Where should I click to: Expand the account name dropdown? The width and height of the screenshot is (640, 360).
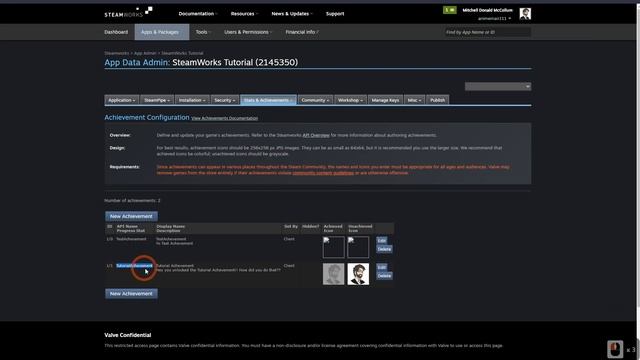pyautogui.click(x=494, y=18)
